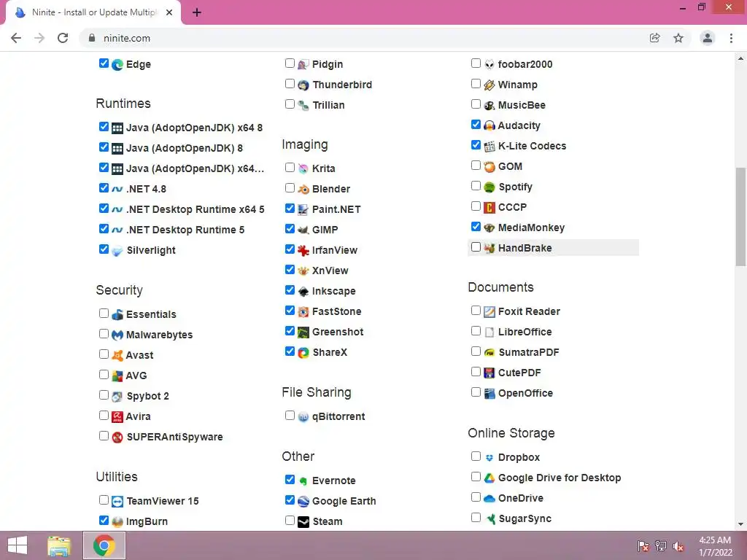The height and width of the screenshot is (560, 747).
Task: Click the qBittorrent icon
Action: pyautogui.click(x=303, y=416)
